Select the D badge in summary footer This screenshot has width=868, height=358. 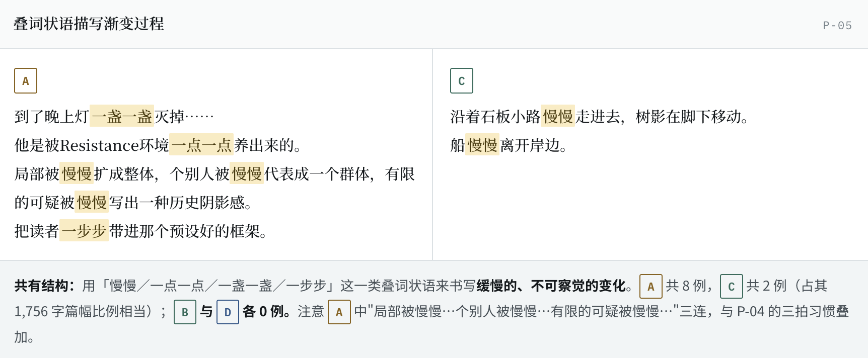point(228,312)
